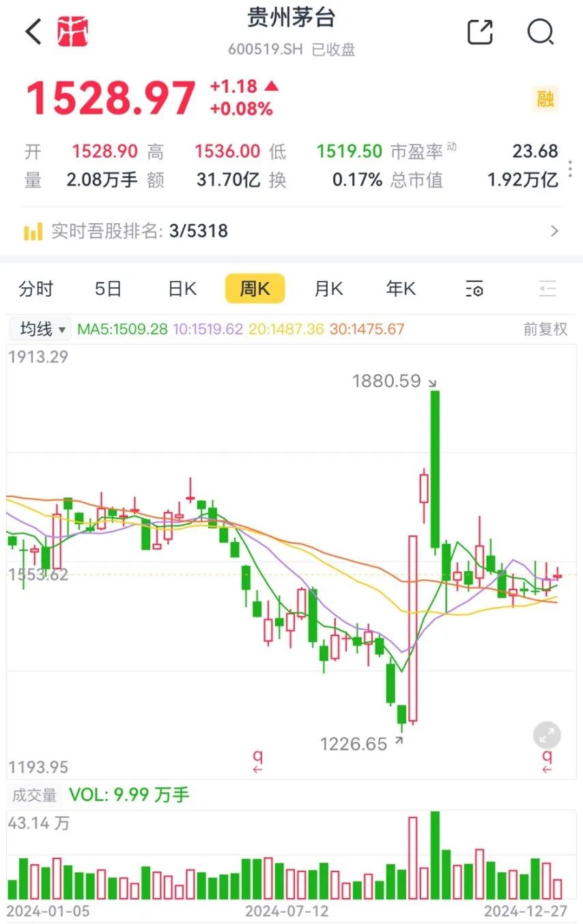
Task: Tap the tallest green volume bar
Action: (435, 854)
